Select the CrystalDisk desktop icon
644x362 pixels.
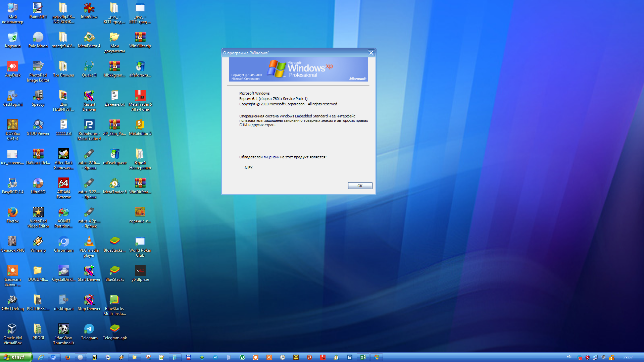(x=63, y=274)
